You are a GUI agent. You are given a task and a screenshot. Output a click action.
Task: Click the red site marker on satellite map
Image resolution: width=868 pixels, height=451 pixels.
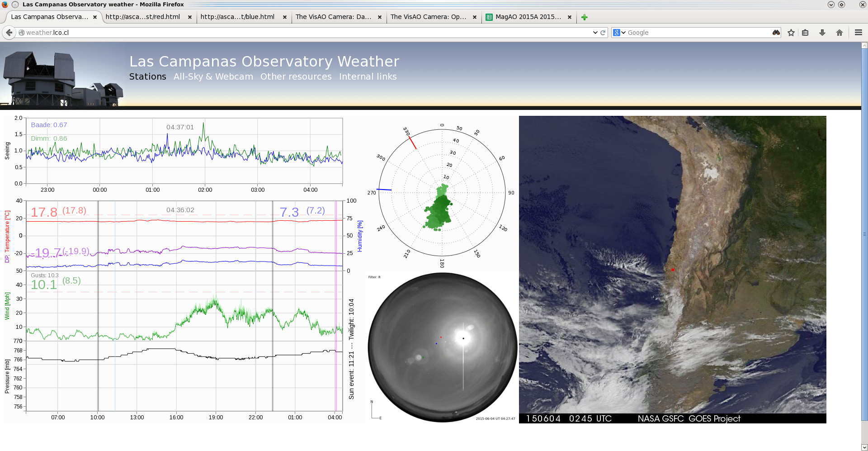click(x=673, y=270)
